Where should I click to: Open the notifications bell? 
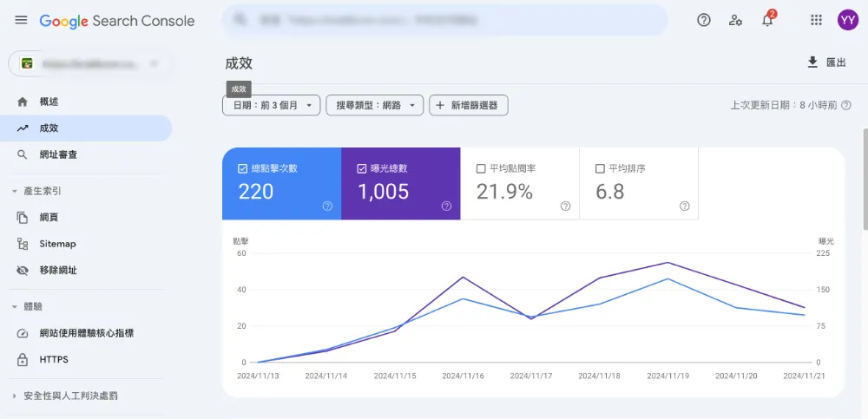point(767,21)
